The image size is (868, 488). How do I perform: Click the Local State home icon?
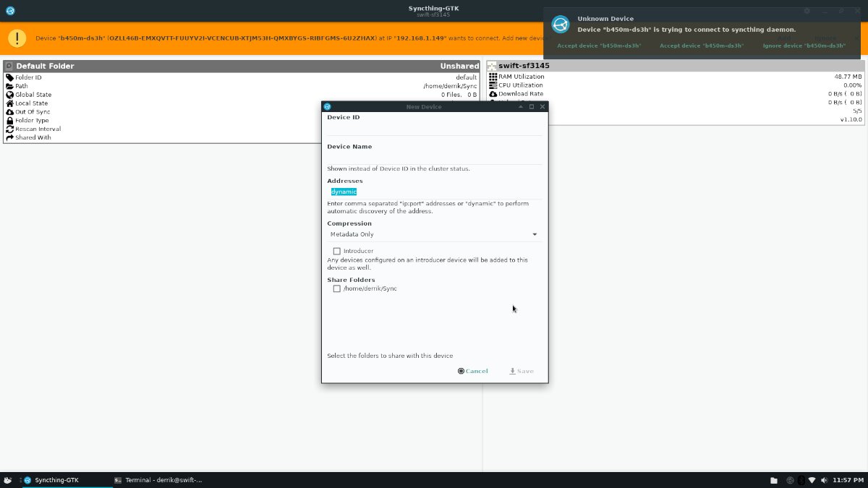click(x=9, y=103)
